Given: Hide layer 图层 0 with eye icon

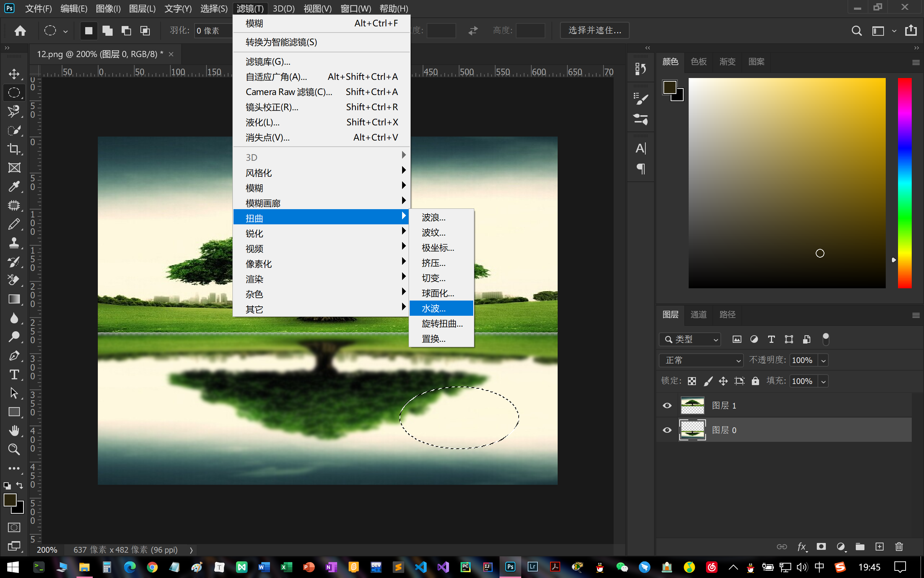Looking at the screenshot, I should click(667, 430).
